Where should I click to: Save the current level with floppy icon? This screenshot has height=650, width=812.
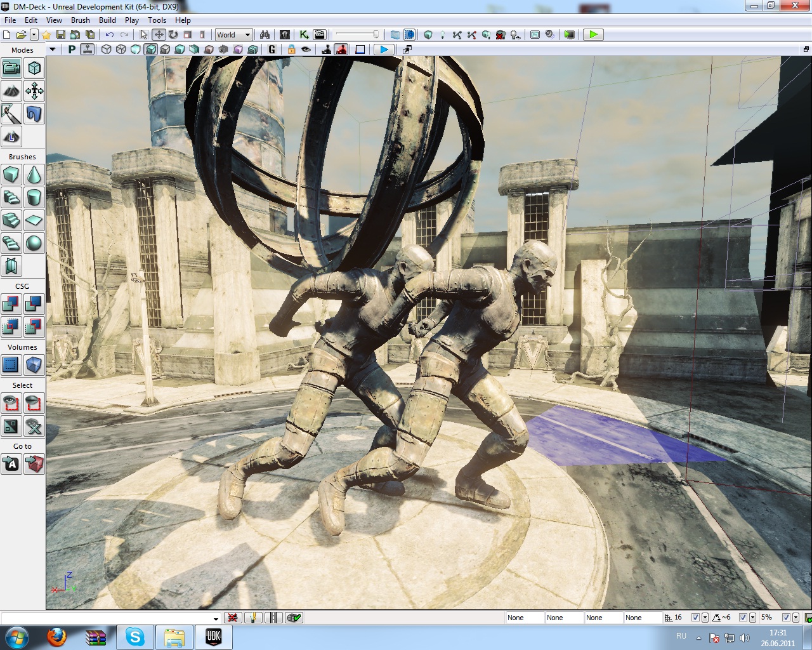click(x=61, y=35)
